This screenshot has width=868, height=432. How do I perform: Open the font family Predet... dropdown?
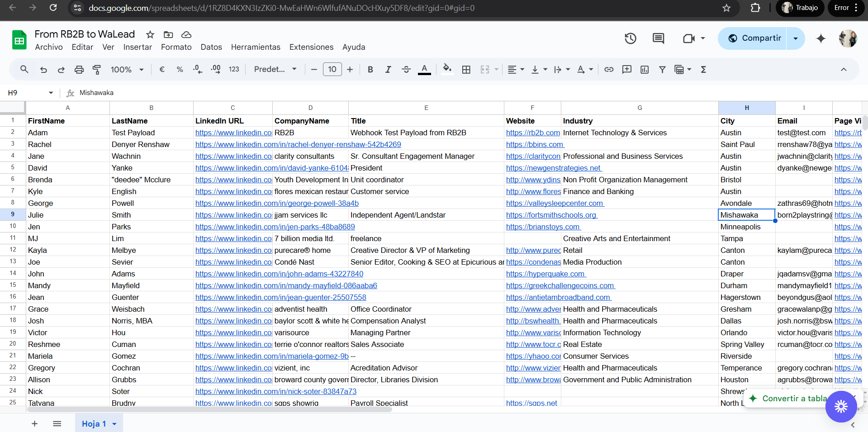tap(275, 69)
